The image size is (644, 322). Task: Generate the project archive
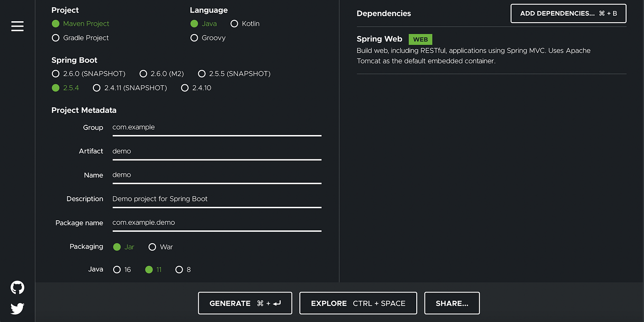coord(245,303)
